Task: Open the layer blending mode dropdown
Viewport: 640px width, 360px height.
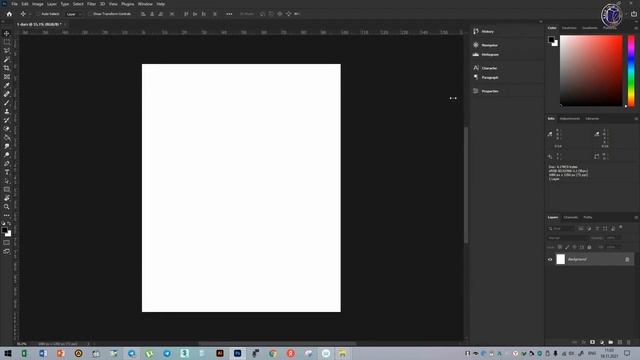Action: pyautogui.click(x=567, y=238)
